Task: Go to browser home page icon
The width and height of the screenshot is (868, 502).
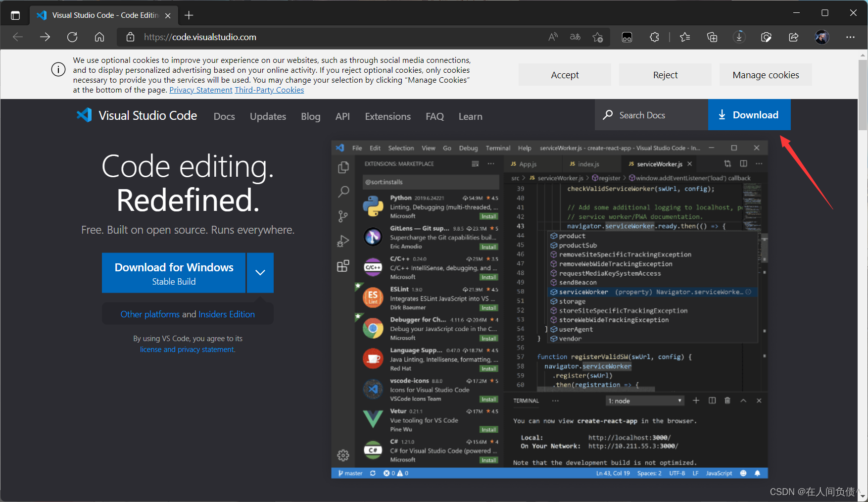Action: (x=99, y=37)
